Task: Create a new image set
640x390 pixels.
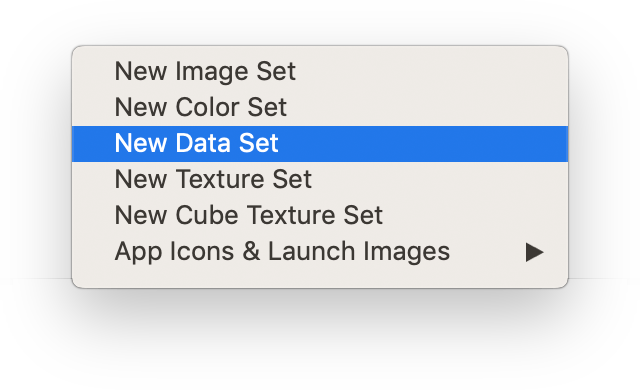Action: (x=320, y=72)
